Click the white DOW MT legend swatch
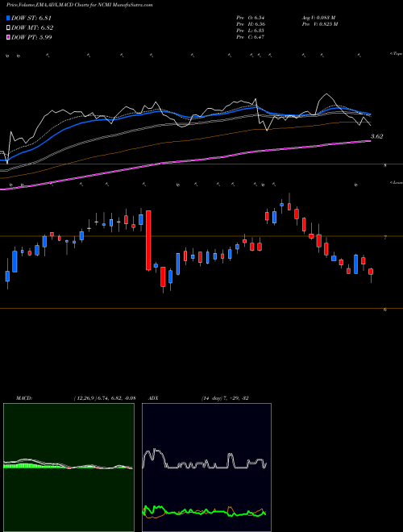Viewport: 403px width, 532px height. 9,27
